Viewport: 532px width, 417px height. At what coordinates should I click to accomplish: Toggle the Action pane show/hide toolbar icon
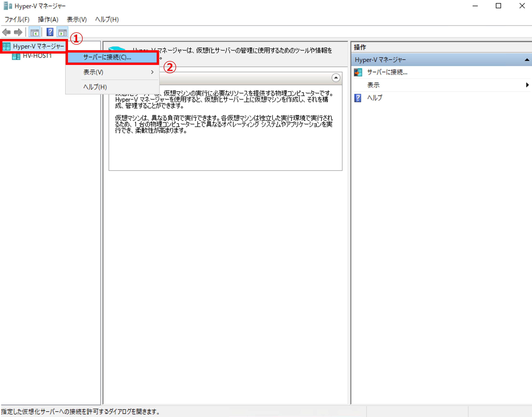pyautogui.click(x=63, y=32)
